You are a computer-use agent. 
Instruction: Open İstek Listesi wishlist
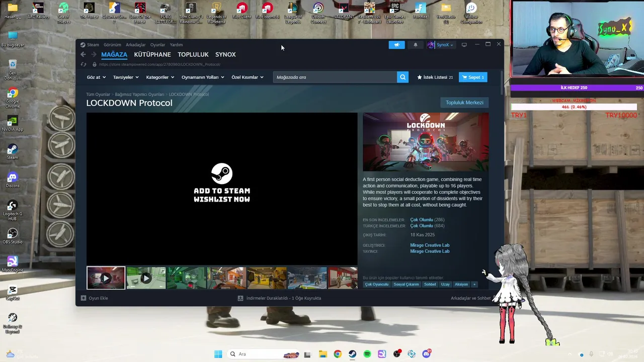coord(435,77)
